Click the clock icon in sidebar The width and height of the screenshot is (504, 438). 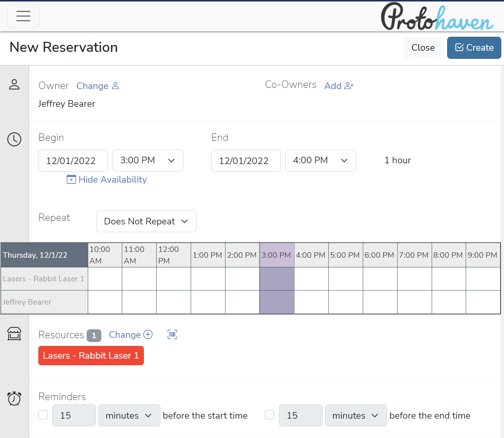pos(14,139)
